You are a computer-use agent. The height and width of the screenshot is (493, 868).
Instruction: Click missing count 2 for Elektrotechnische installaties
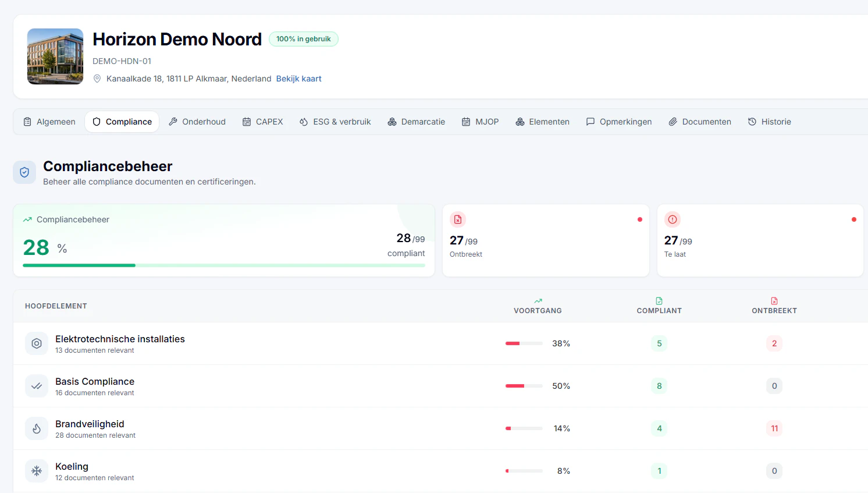(x=774, y=343)
